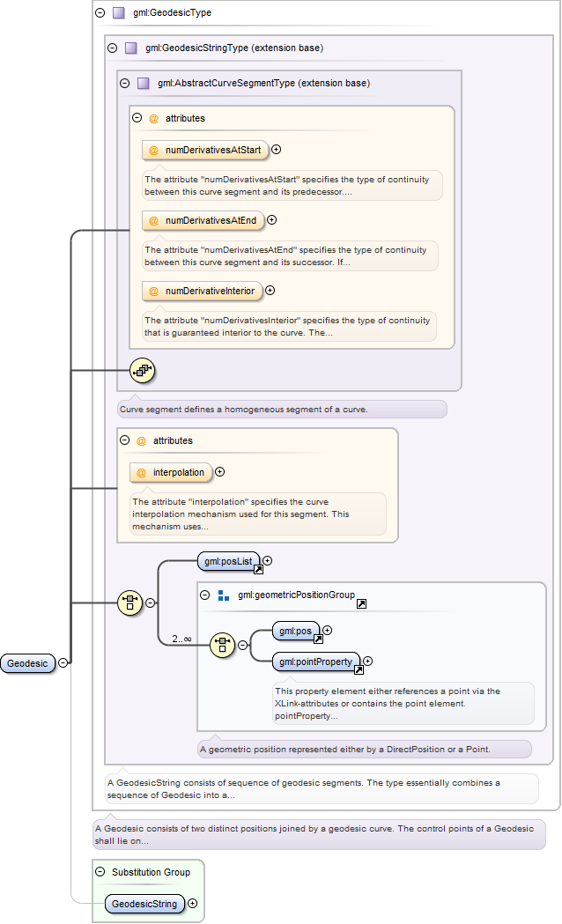Click the blue geometricPositionGroup group icon

click(223, 595)
